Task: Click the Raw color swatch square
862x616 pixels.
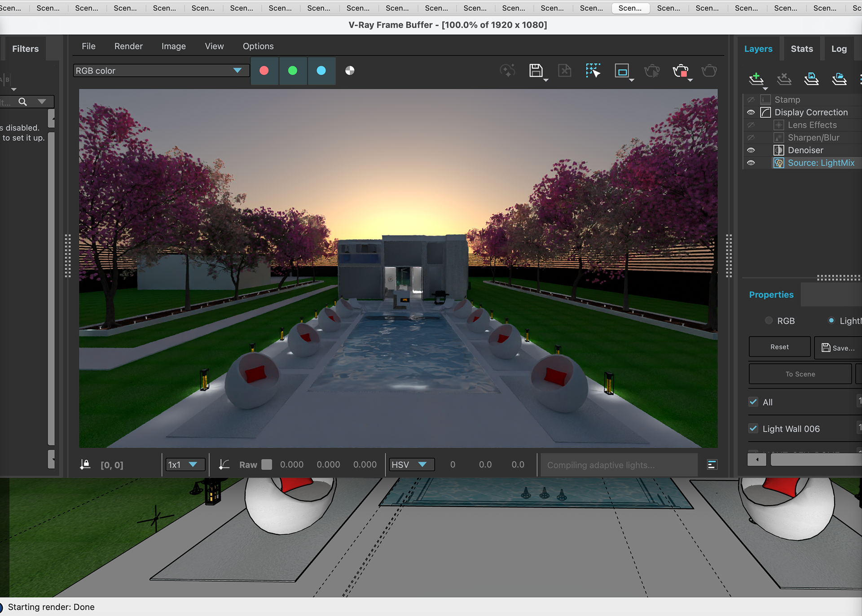Action: 267,464
